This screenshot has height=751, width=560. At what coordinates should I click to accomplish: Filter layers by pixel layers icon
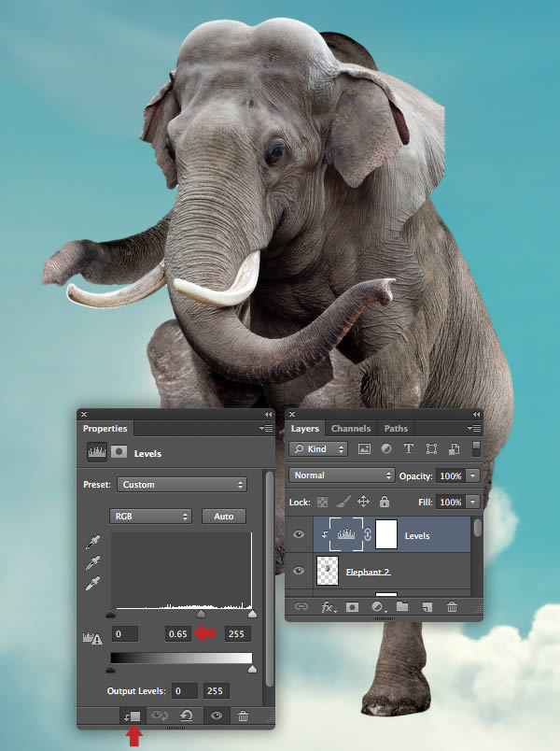tap(364, 448)
